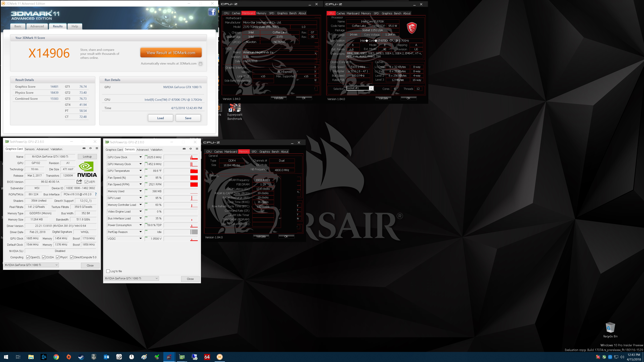The width and height of the screenshot is (644, 362).
Task: Click the Save button in Run Details
Action: click(188, 118)
